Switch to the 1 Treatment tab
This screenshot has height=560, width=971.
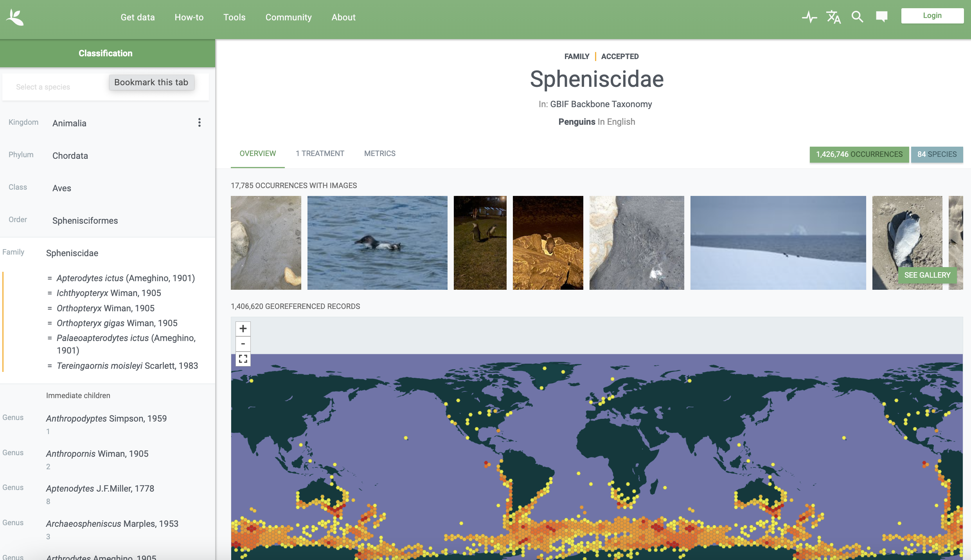click(x=320, y=153)
